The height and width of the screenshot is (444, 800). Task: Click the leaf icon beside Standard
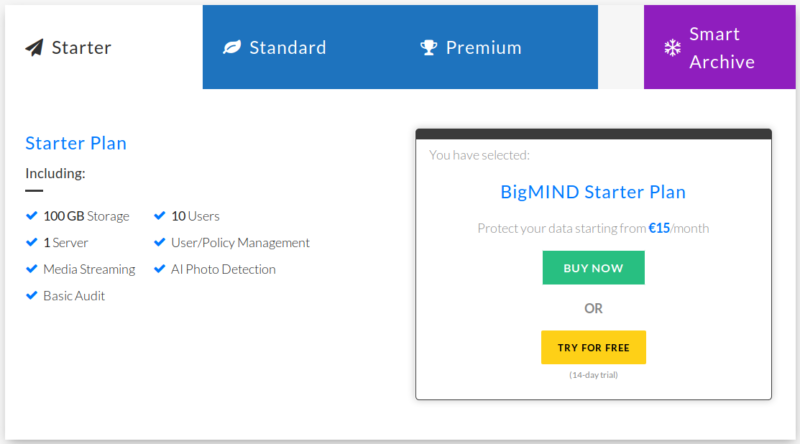232,47
